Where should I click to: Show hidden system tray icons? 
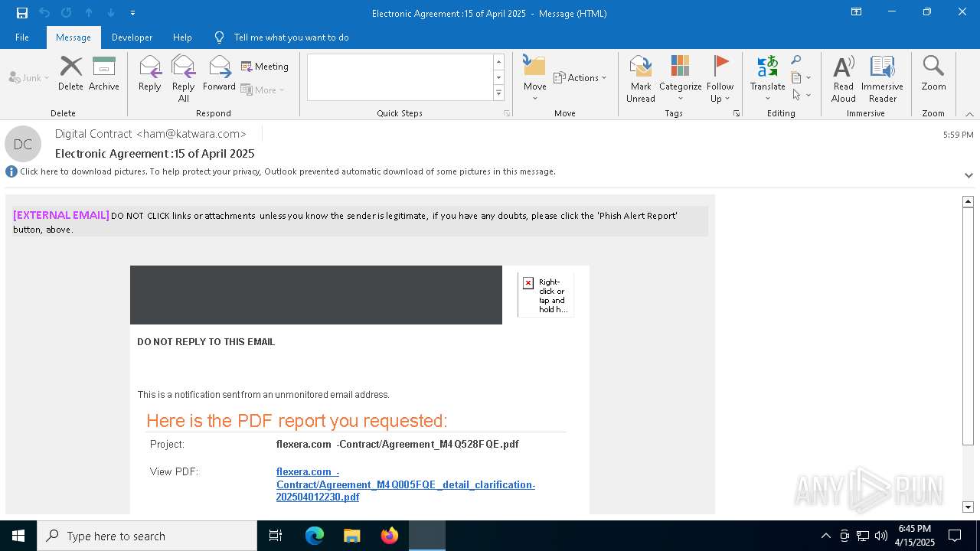[x=825, y=536]
